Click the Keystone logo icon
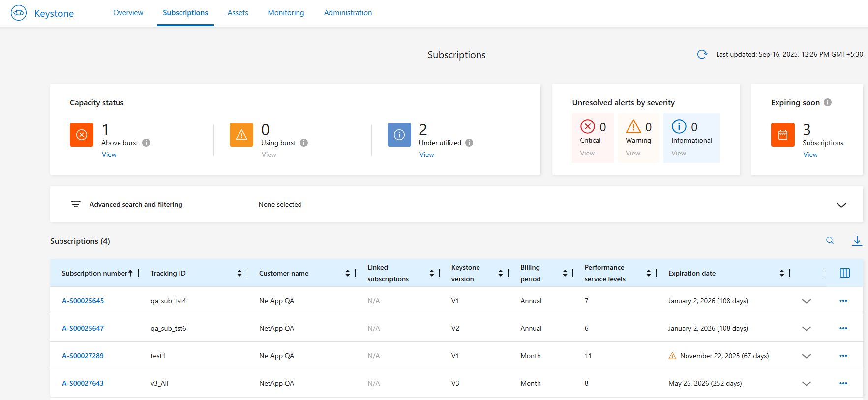 click(19, 13)
